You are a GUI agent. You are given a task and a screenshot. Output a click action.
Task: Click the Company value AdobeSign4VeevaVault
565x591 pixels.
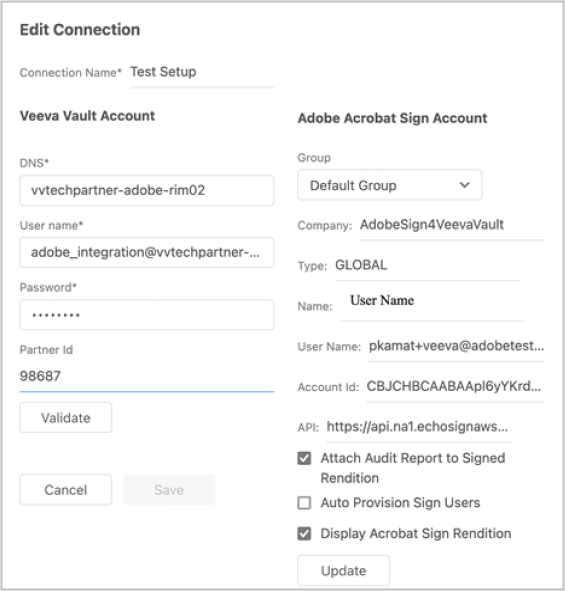tap(432, 225)
